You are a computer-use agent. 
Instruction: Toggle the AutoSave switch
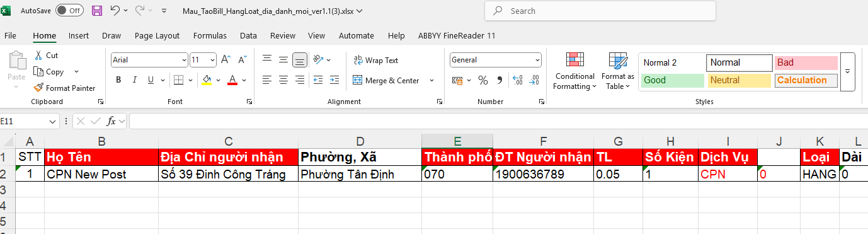[x=69, y=11]
